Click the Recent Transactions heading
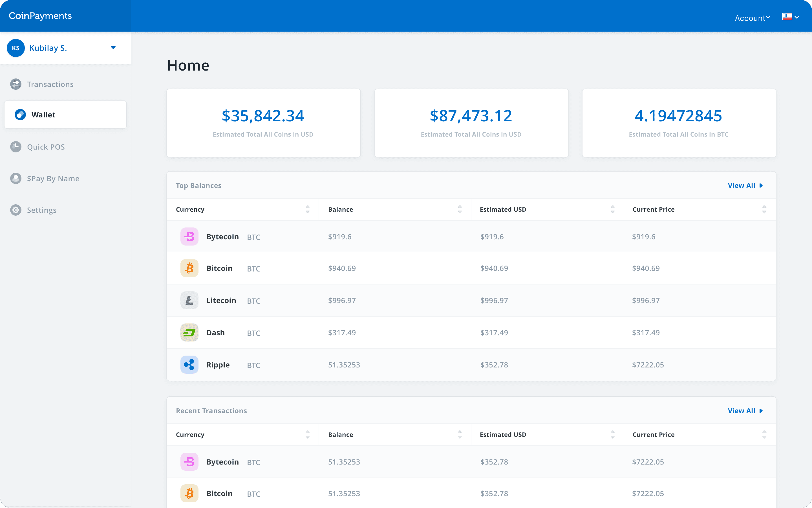Viewport: 812px width, 508px height. point(211,411)
